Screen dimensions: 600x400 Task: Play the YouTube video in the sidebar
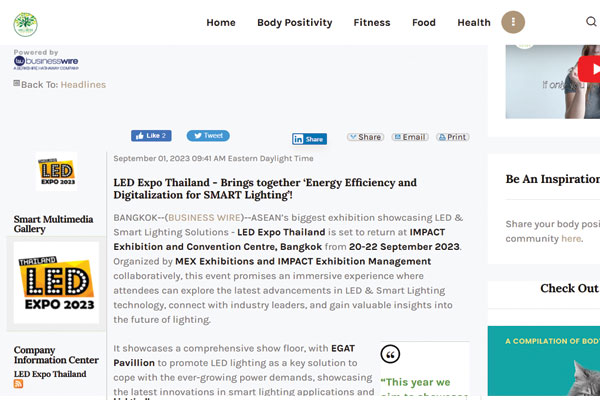pyautogui.click(x=589, y=69)
